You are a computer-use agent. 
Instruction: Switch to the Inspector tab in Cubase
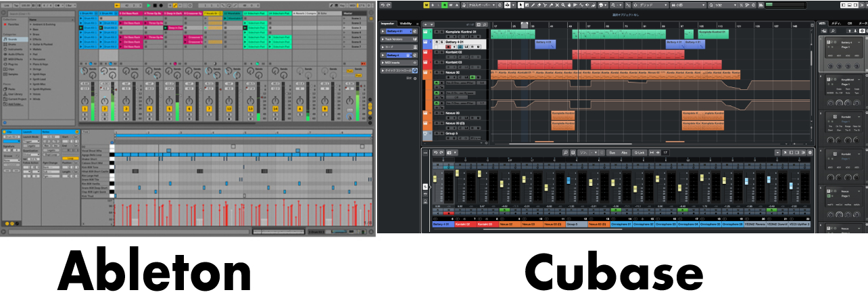387,24
